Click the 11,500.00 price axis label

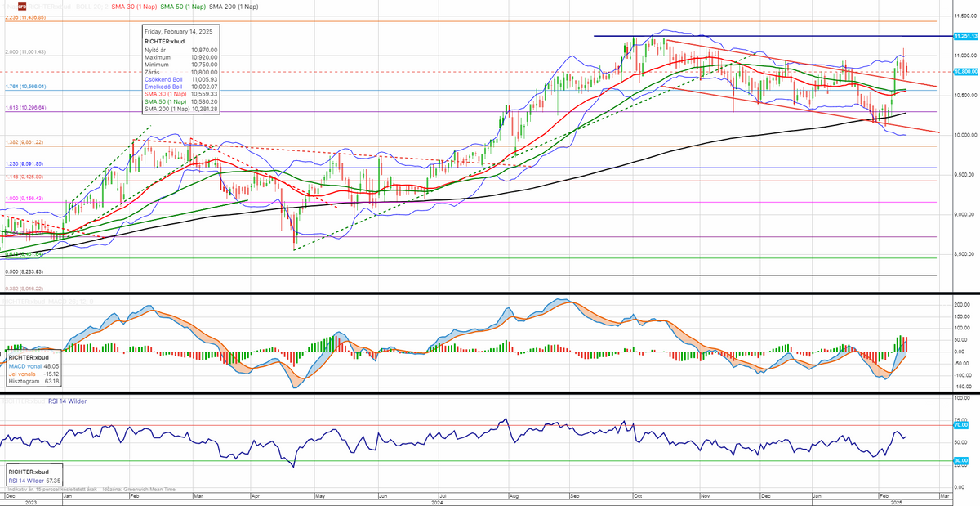click(x=966, y=16)
